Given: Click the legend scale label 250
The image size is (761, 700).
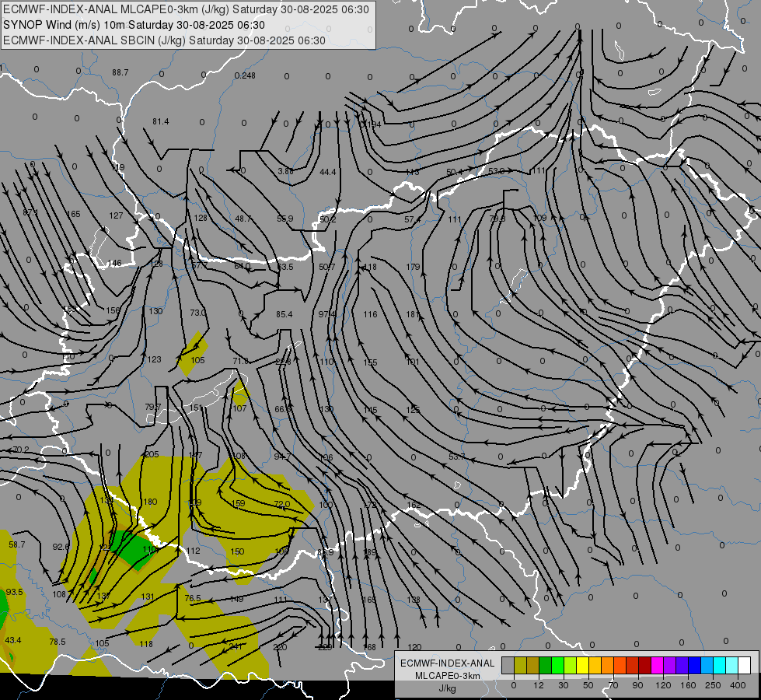Looking at the screenshot, I should [713, 686].
